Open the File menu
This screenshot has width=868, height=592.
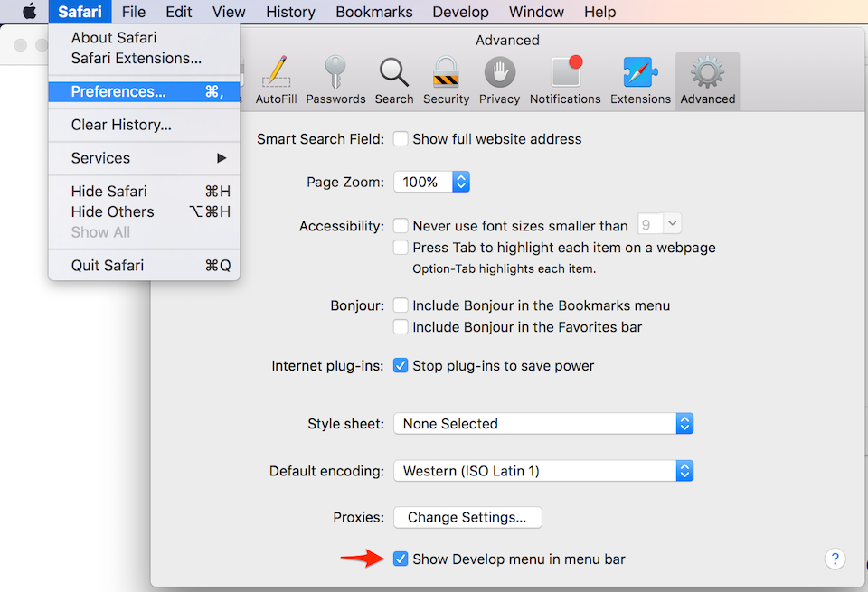[x=134, y=12]
